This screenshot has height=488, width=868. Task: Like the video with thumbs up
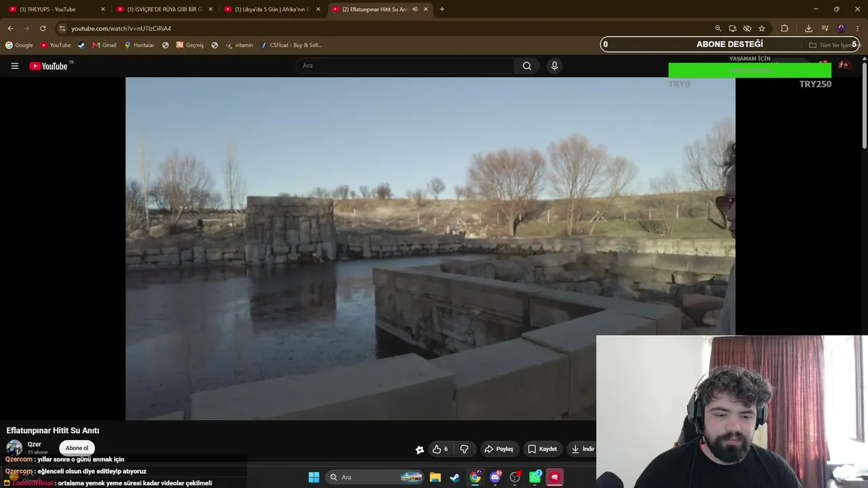coord(440,449)
